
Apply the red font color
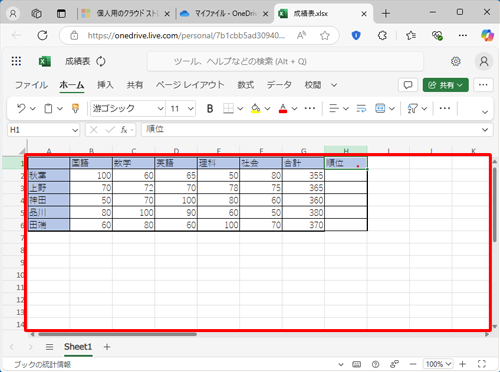click(283, 108)
